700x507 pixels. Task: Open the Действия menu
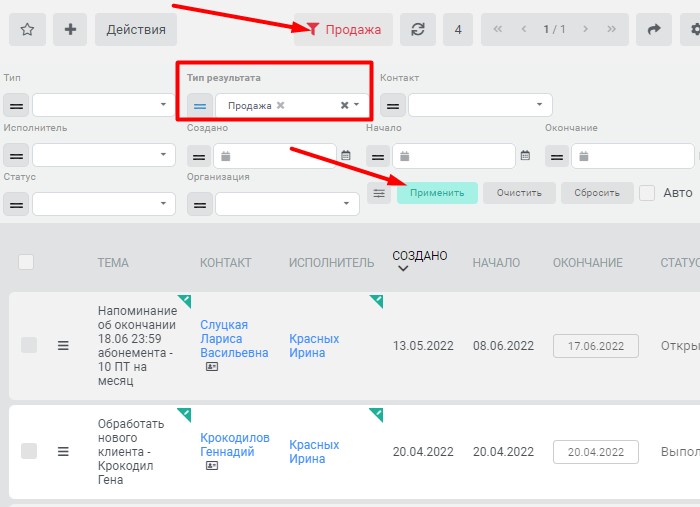[136, 29]
